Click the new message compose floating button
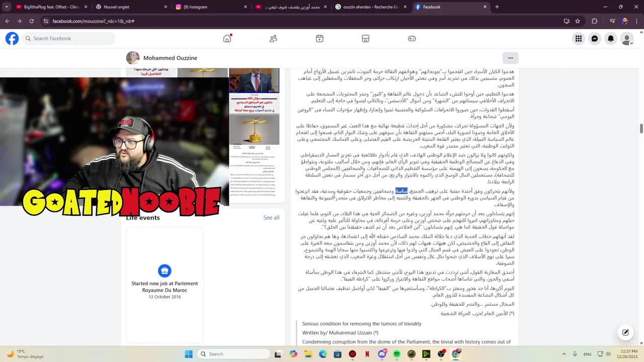 pos(625,332)
